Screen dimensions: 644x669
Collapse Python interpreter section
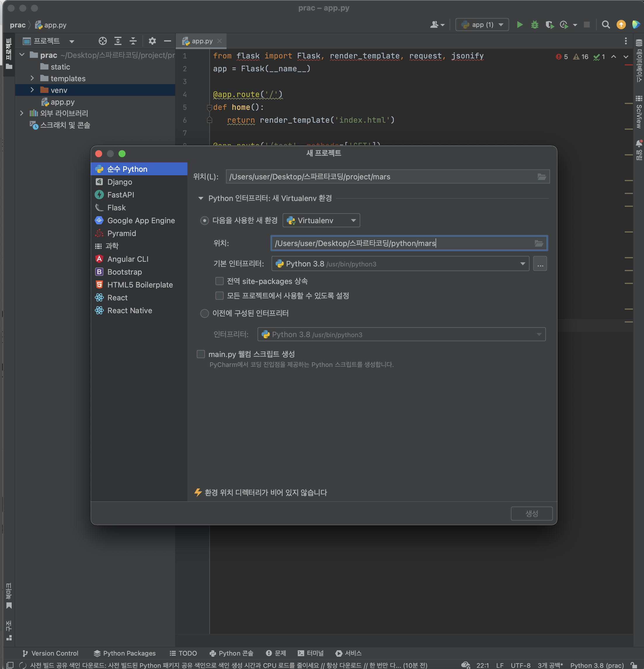(x=201, y=198)
